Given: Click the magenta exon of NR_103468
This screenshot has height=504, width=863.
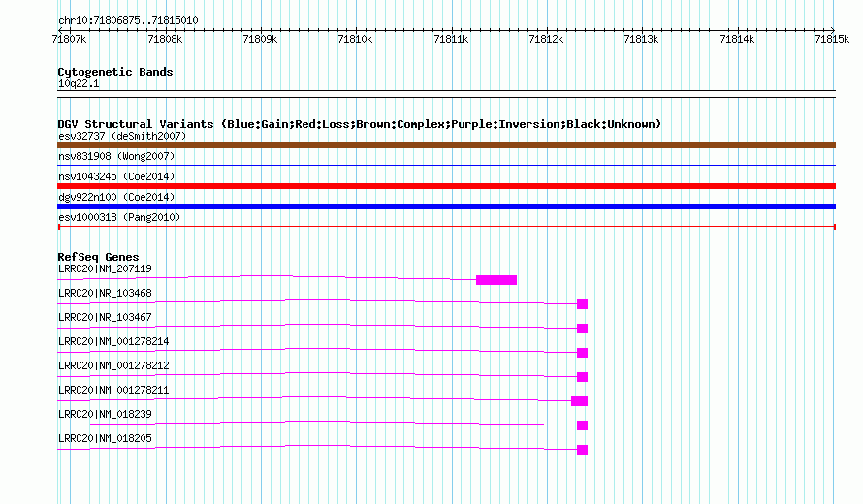Looking at the screenshot, I should click(583, 304).
